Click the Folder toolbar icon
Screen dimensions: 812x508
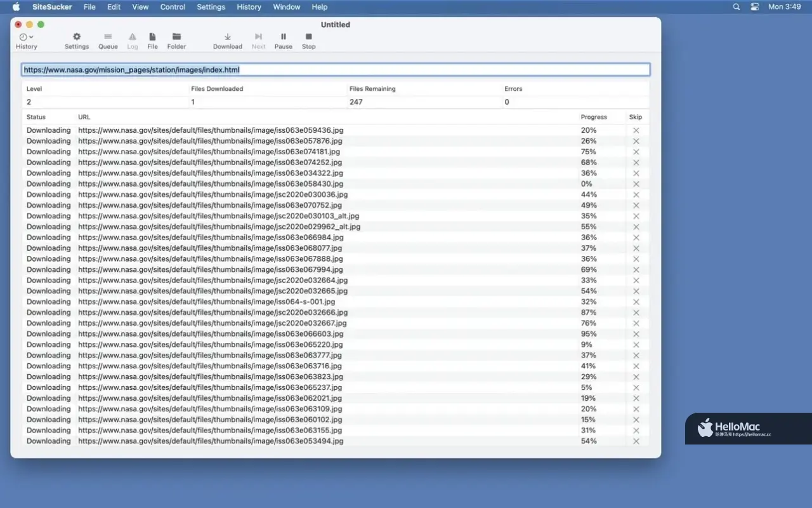point(176,41)
